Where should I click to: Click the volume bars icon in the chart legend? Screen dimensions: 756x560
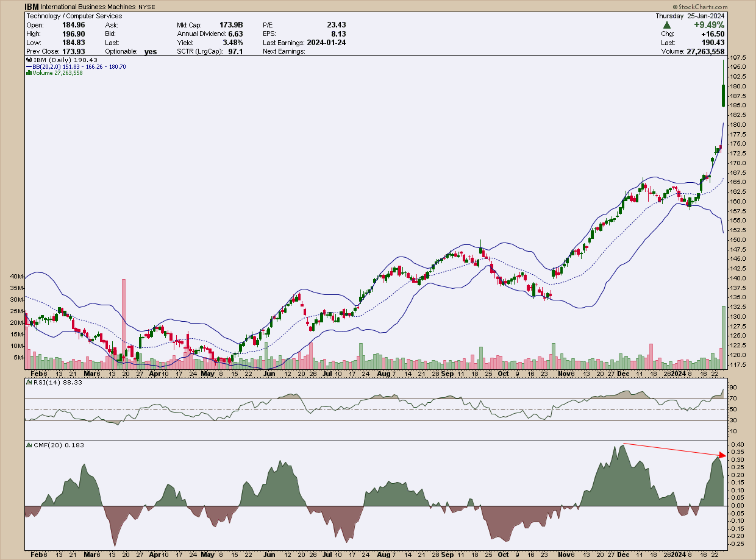click(29, 73)
